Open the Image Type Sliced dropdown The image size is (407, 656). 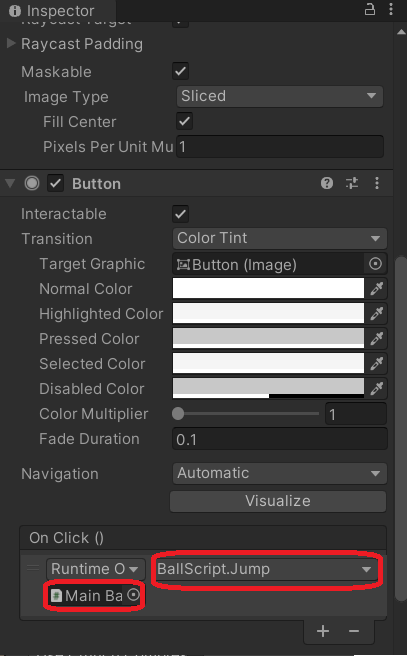279,96
